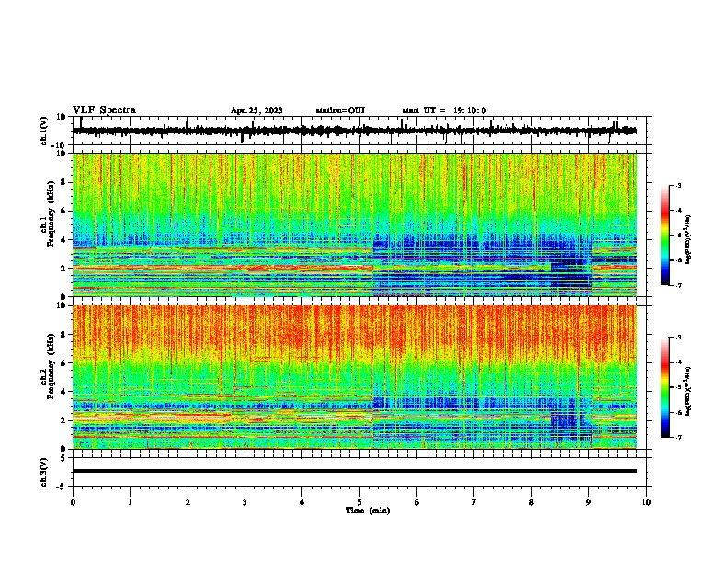Click the VLF Spectra plot title
Viewport: 728px width, 563px height.
tap(104, 110)
